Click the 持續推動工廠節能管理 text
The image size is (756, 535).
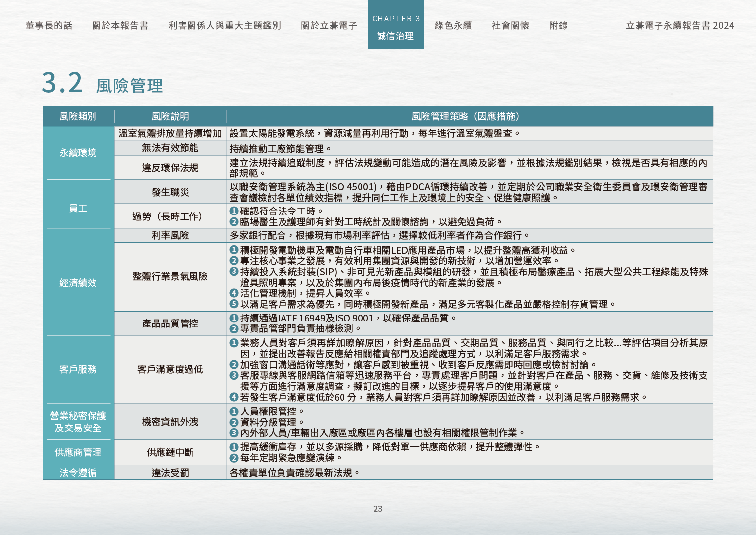[281, 148]
